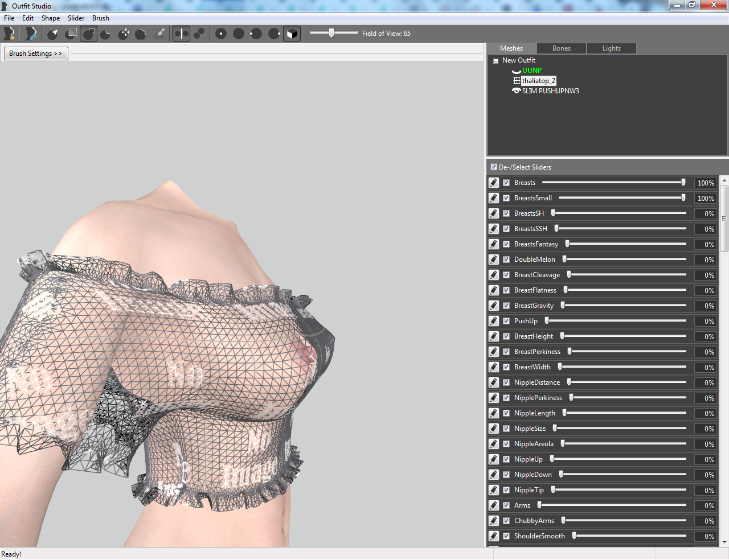Click the New Project toolbar icon
This screenshot has width=729, height=560.
(9, 34)
